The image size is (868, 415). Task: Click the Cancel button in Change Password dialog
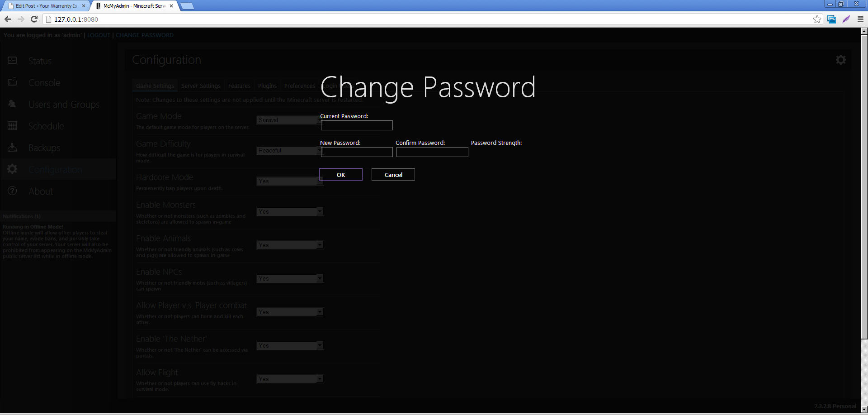pos(393,175)
